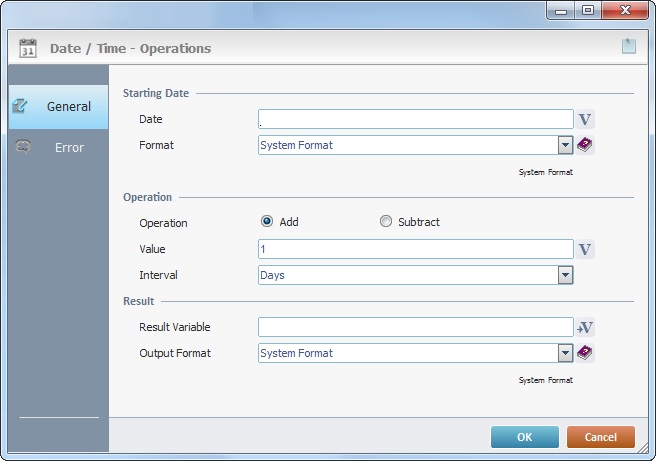Click the variable icon beside Date field
The width and height of the screenshot is (656, 461).
point(586,119)
